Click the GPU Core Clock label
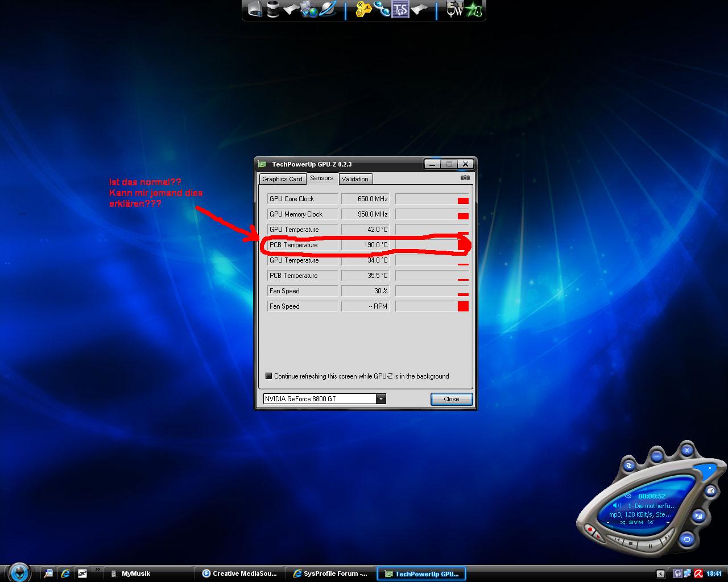The width and height of the screenshot is (728, 582). [x=292, y=199]
